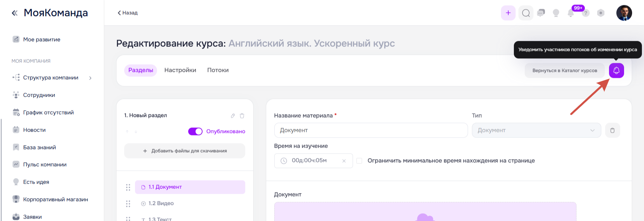Image resolution: width=644 pixels, height=221 pixels.
Task: Open user profile avatar
Action: 624,13
